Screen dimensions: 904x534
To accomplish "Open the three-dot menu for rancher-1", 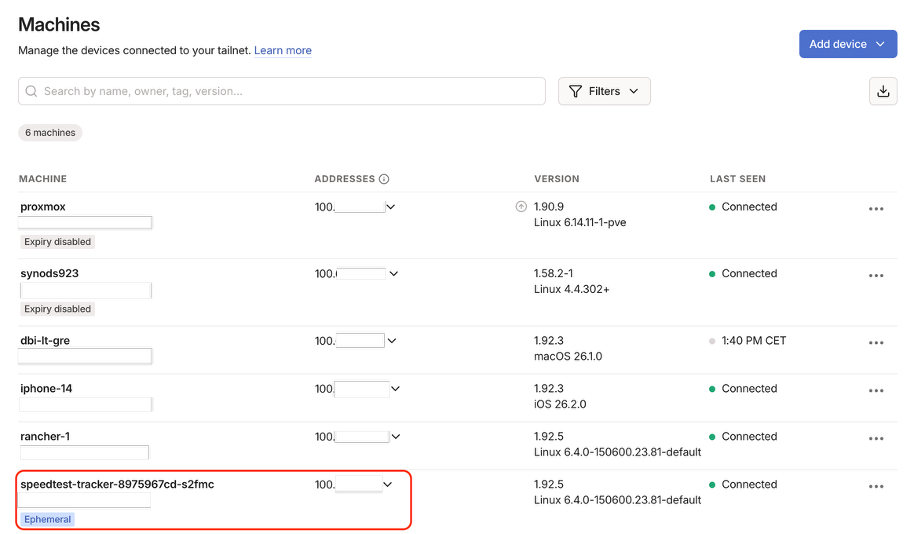I will [876, 438].
